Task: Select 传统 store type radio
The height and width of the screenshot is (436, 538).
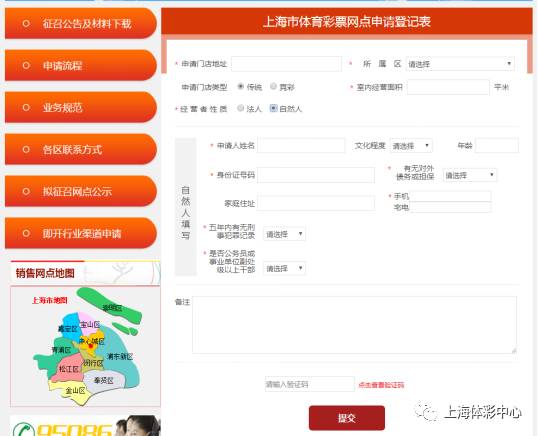Action: pyautogui.click(x=241, y=86)
